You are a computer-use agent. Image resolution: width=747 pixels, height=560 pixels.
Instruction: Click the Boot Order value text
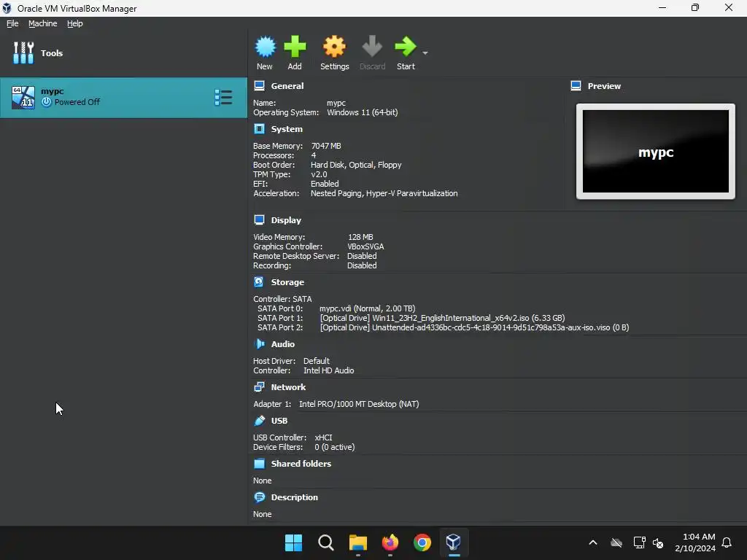pos(356,165)
